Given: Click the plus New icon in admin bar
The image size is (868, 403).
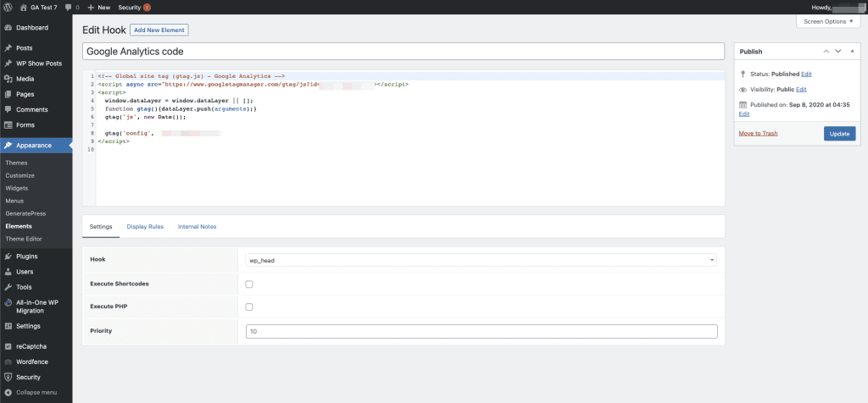Looking at the screenshot, I should pos(91,7).
